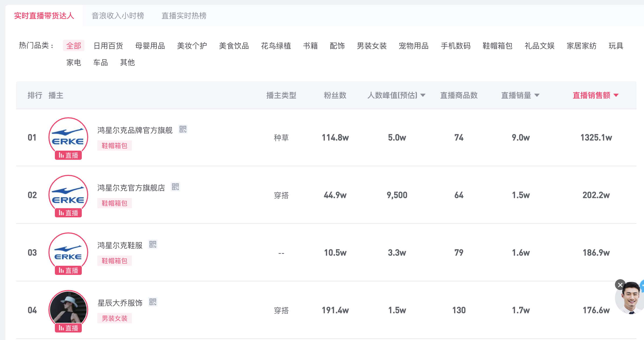This screenshot has width=644, height=340.
Task: Click the 直播商品数 column header
Action: 459,95
